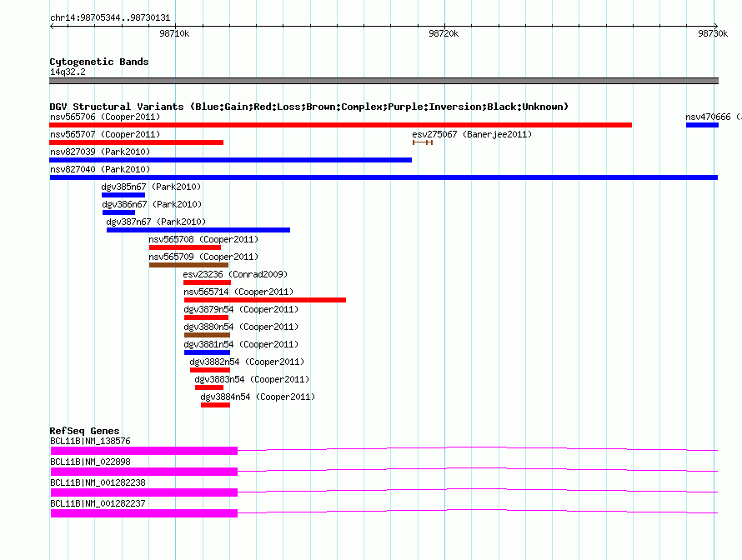Select the 14q32.2 band label
742x560 pixels.
tap(68, 72)
